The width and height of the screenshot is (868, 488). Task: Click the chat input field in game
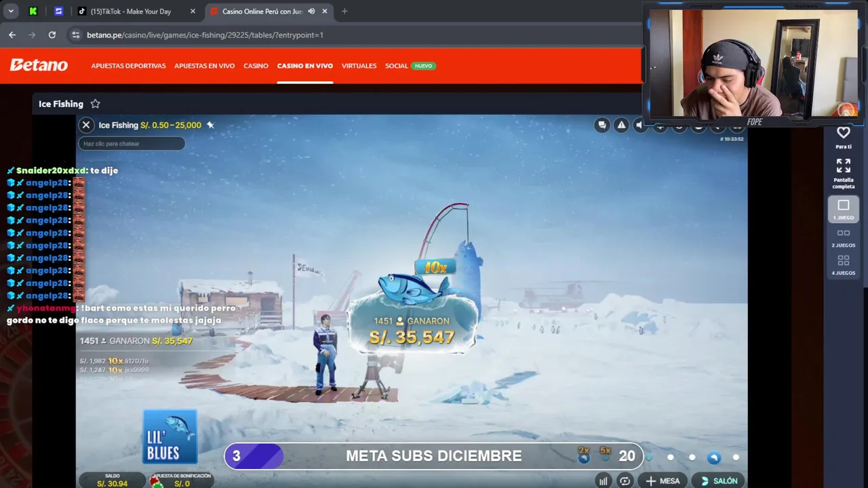pos(132,144)
